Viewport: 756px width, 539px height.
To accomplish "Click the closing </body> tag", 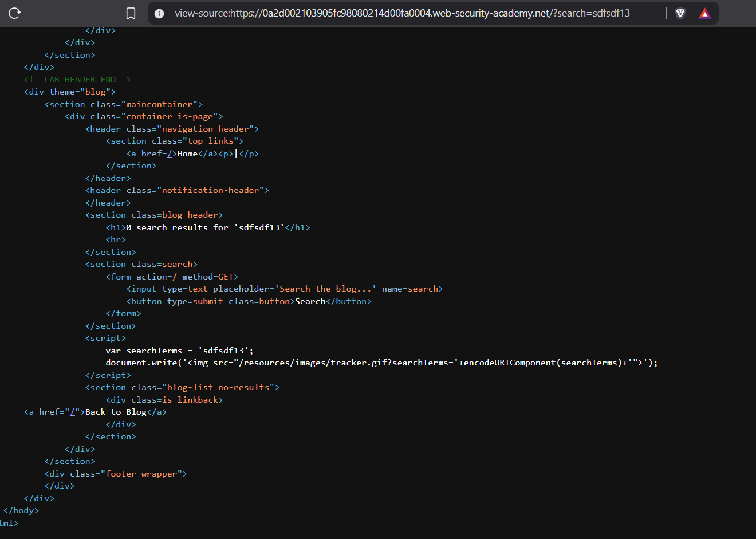I will pos(21,510).
